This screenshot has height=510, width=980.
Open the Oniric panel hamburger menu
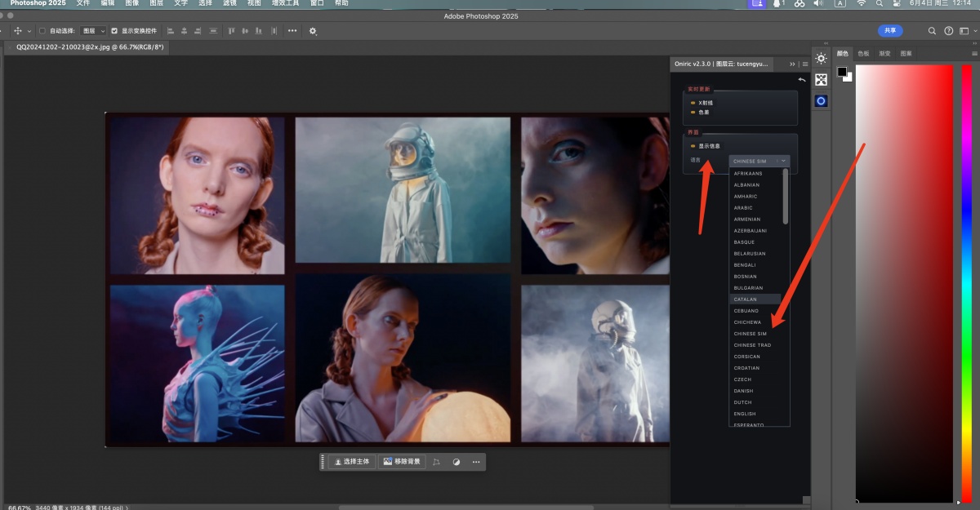pos(805,64)
